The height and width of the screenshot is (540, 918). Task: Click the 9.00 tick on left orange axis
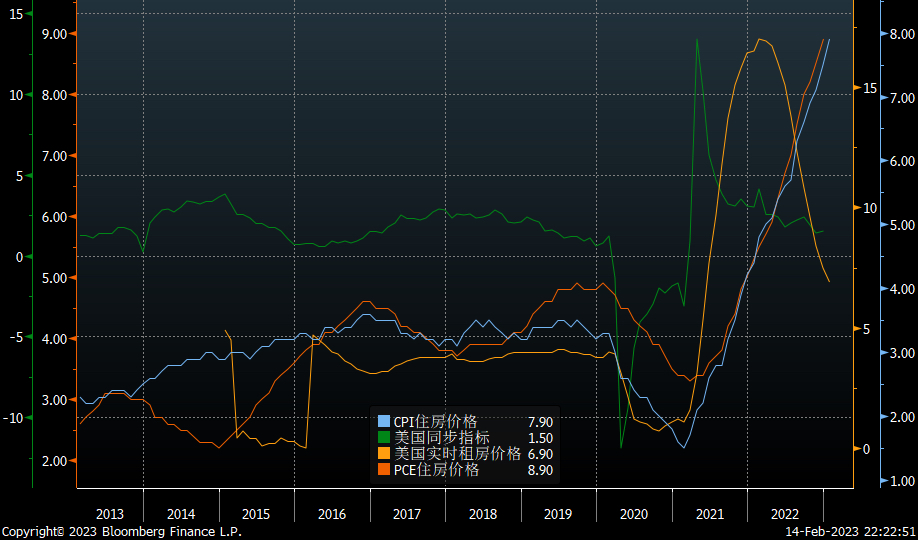click(53, 34)
